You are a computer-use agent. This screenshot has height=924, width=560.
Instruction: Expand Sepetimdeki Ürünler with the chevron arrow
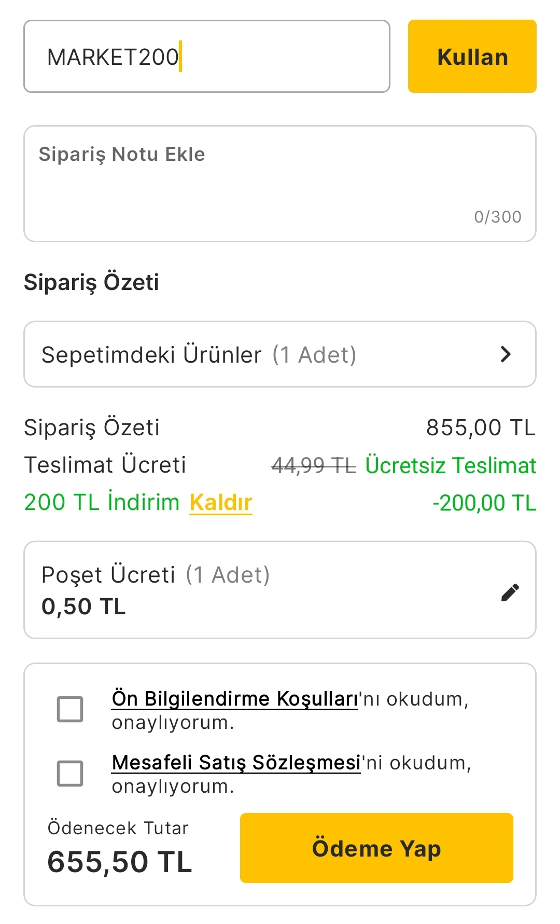(506, 354)
